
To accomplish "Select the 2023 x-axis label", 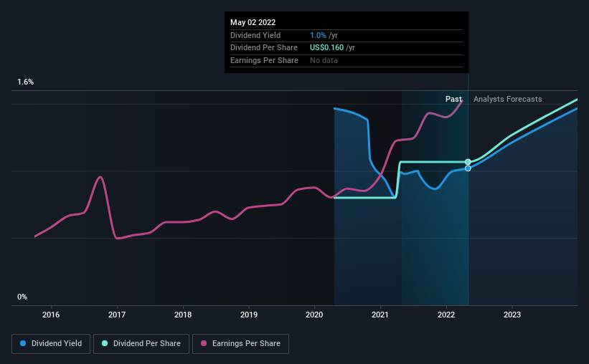I will 512,315.
